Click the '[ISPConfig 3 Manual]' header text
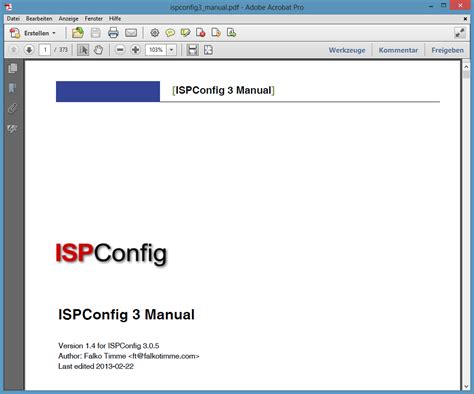This screenshot has height=394, width=474. click(223, 90)
